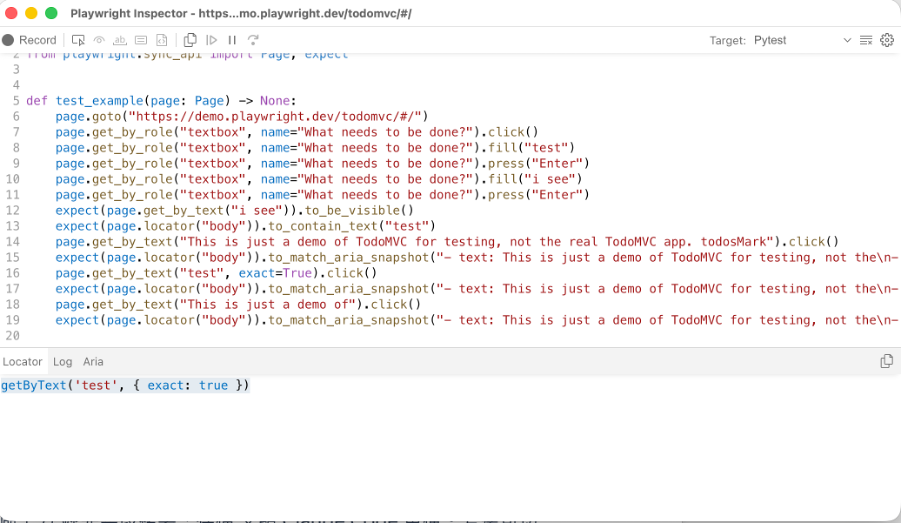Switch to the Locator tab
The height and width of the screenshot is (524, 902).
pos(22,362)
